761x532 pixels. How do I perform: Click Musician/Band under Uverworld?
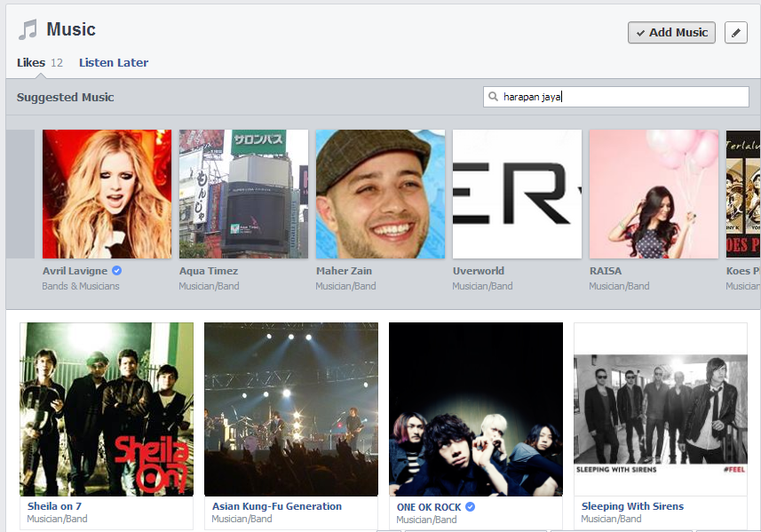[483, 286]
